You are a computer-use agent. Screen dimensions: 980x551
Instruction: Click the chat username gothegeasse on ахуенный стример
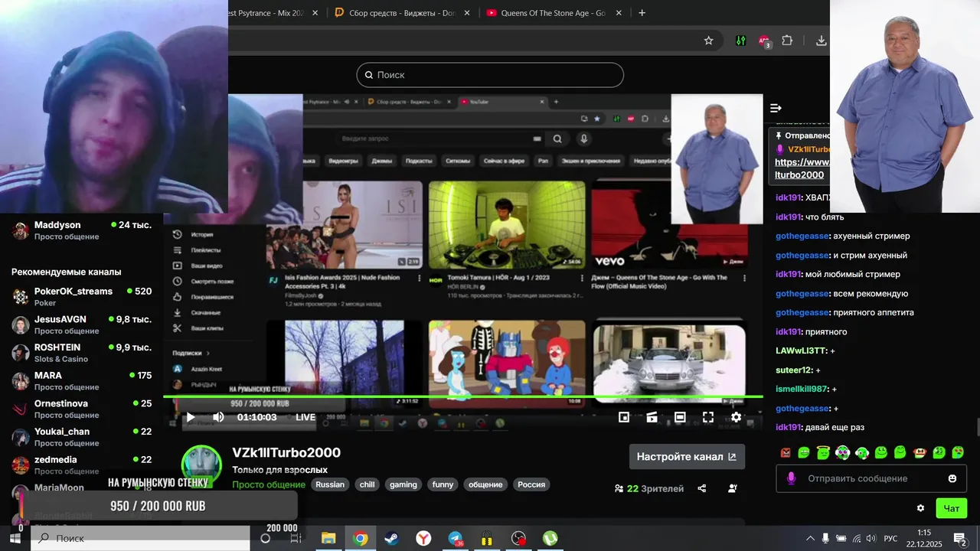pyautogui.click(x=802, y=236)
